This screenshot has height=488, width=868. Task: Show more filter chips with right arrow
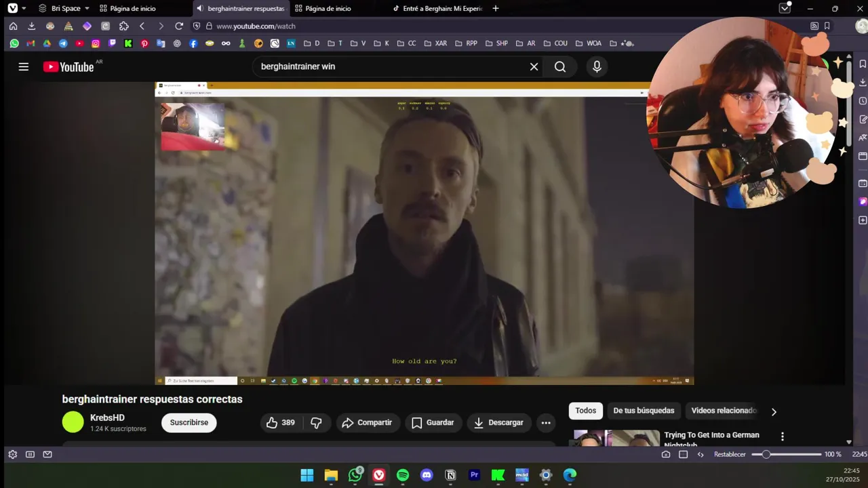click(774, 411)
